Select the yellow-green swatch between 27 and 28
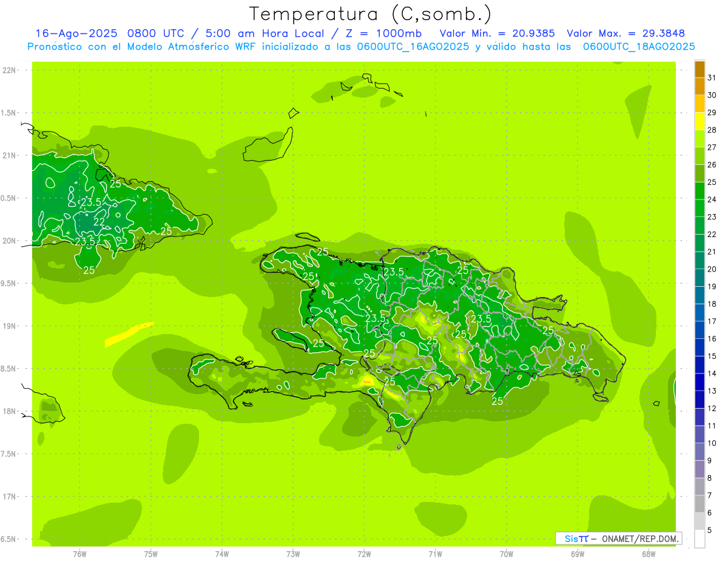 (x=699, y=138)
